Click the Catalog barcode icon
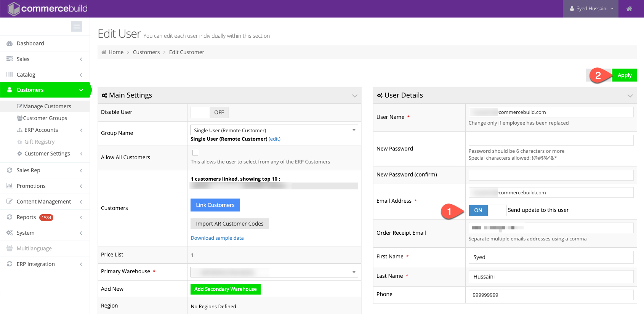This screenshot has width=644, height=314. tap(10, 75)
